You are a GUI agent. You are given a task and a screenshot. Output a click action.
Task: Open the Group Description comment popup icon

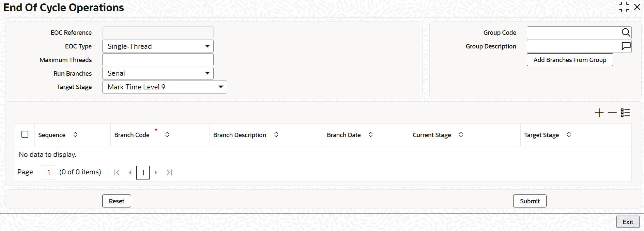point(626,46)
